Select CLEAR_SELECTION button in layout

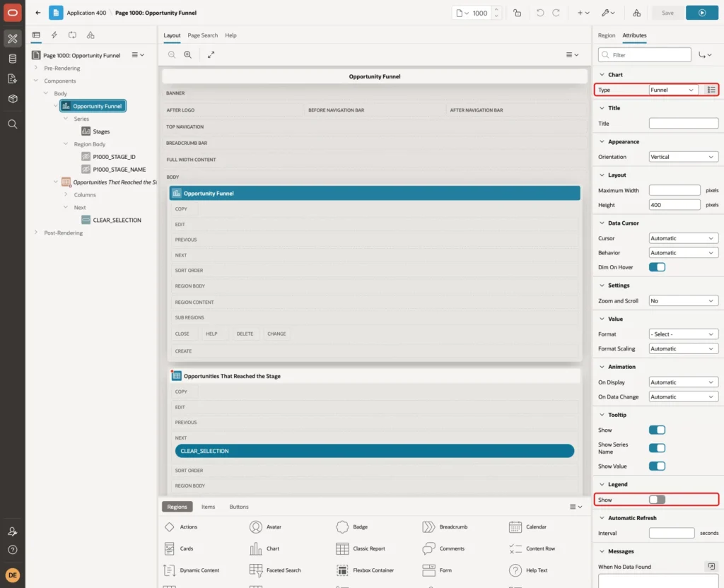375,451
